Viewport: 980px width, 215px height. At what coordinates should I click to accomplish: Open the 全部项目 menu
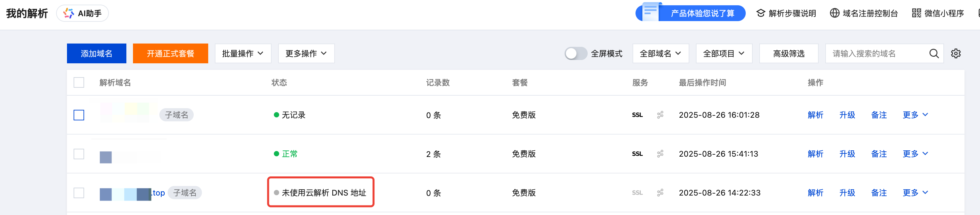pos(724,53)
